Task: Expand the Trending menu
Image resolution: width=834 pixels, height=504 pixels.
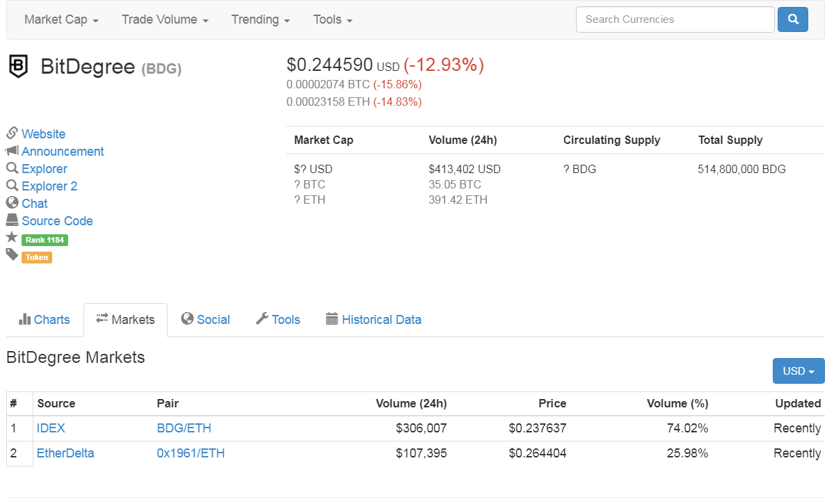Action: click(261, 19)
